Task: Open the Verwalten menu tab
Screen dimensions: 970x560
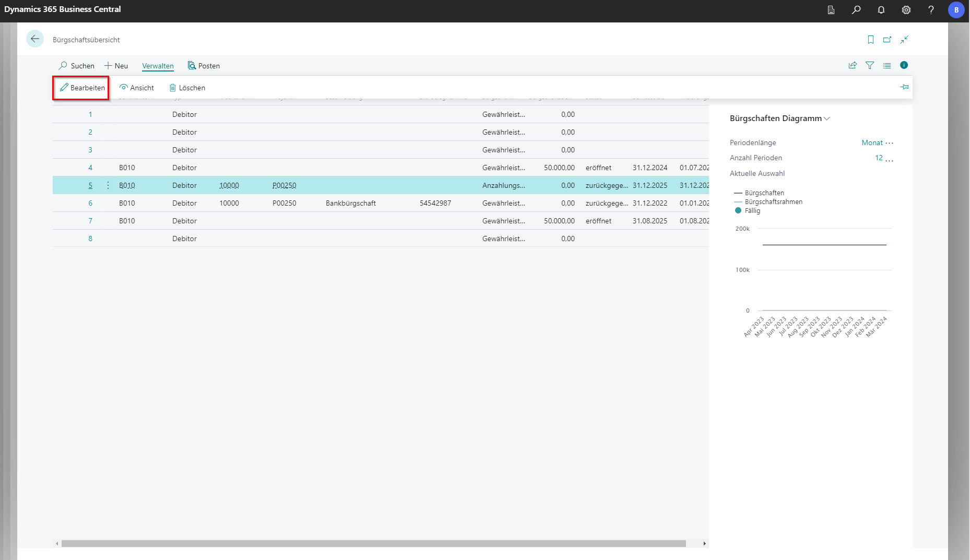Action: click(x=158, y=66)
